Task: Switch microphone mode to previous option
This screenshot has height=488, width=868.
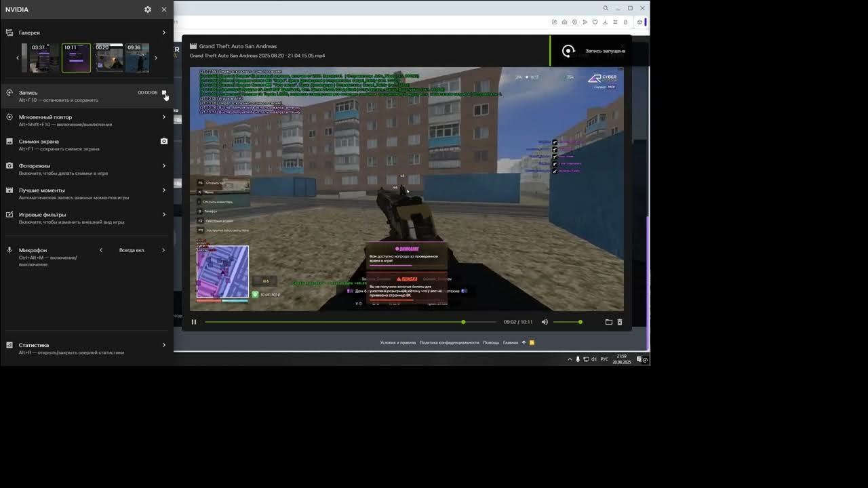Action: point(101,250)
